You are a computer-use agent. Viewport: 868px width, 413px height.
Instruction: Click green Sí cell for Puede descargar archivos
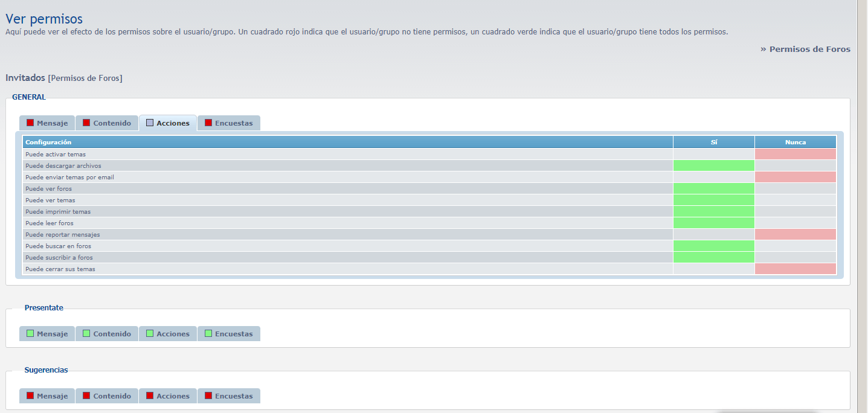point(713,165)
